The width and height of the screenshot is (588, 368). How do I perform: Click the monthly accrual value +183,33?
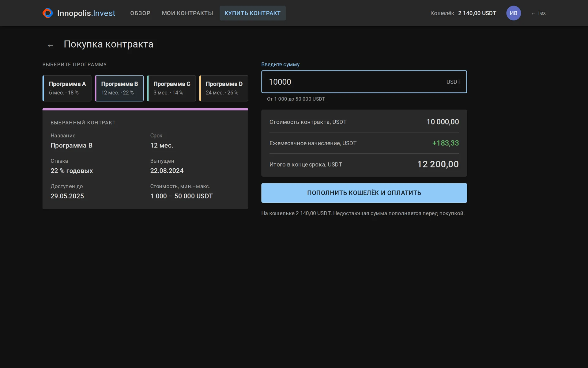point(446,143)
